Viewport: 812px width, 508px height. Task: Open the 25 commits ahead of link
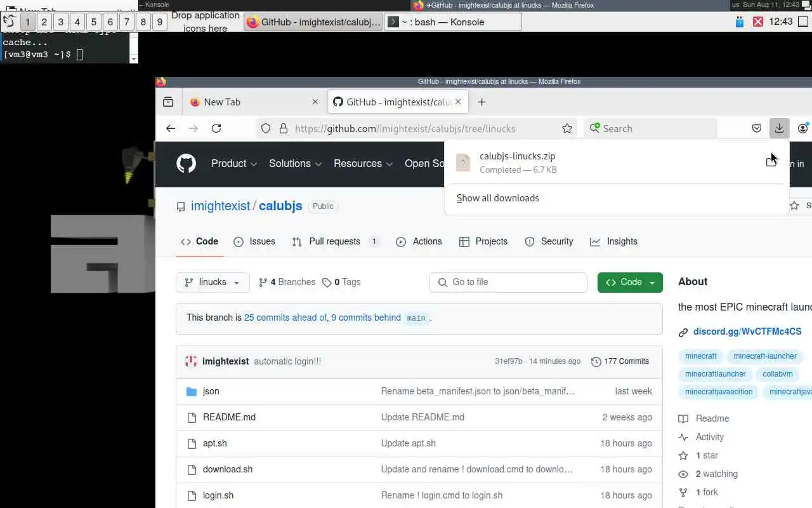pyautogui.click(x=285, y=317)
